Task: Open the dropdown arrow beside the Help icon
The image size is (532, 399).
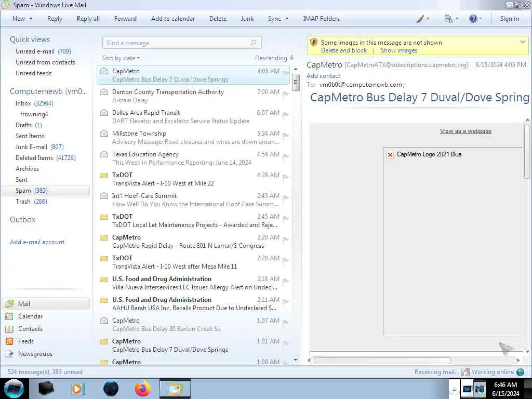Action: (x=480, y=19)
